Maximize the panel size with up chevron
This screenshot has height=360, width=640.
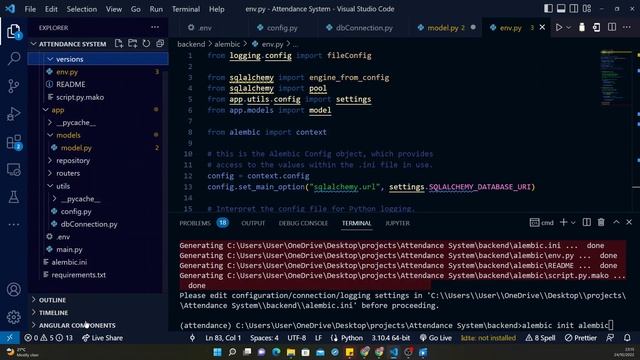(x=616, y=222)
